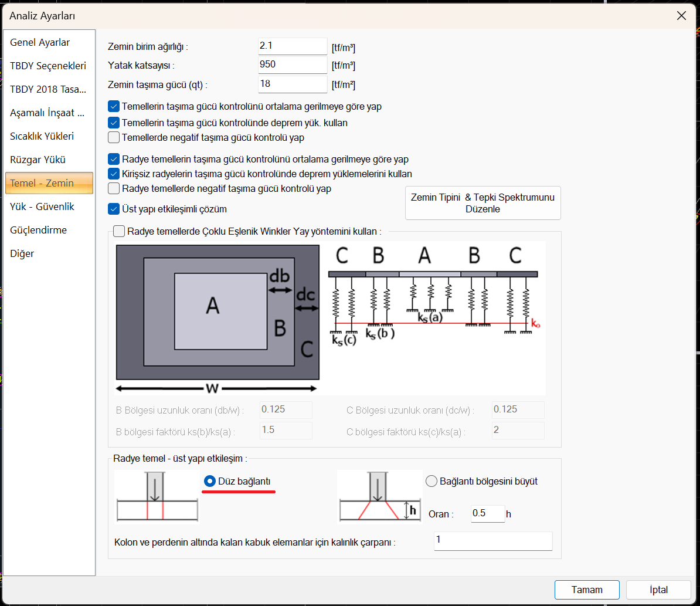Enable negative bearing check for Temellerde
This screenshot has height=606, width=700.
pyautogui.click(x=114, y=138)
